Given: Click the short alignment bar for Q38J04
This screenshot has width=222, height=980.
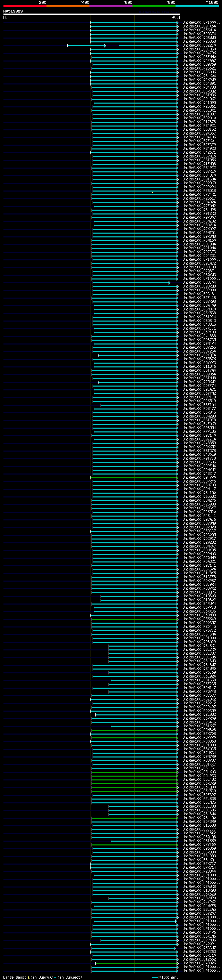Looking at the screenshot, I should coord(131,283).
